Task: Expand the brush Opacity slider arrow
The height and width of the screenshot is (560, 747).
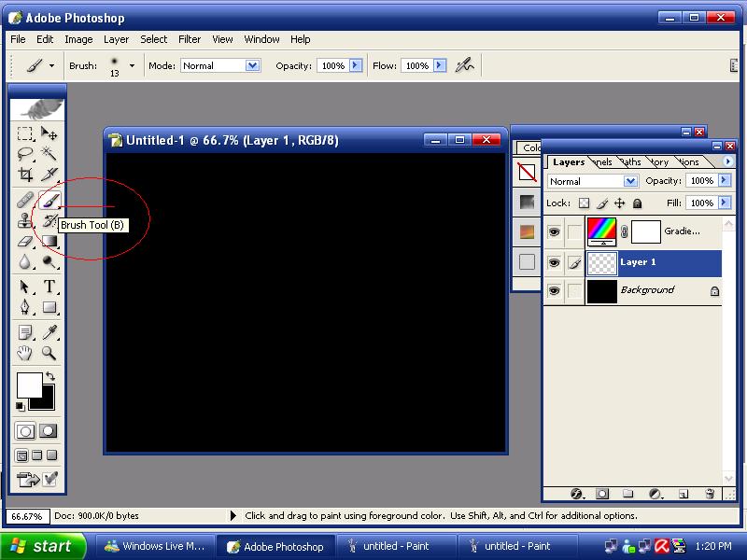Action: click(356, 65)
